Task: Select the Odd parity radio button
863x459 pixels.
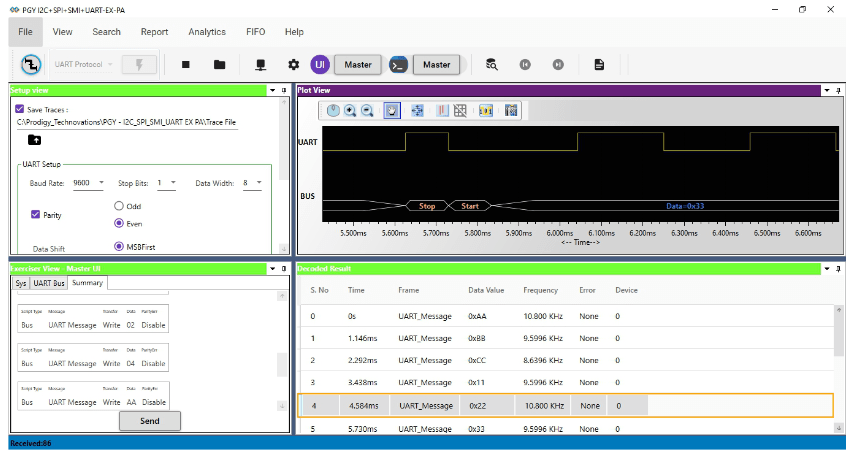Action: click(x=119, y=206)
